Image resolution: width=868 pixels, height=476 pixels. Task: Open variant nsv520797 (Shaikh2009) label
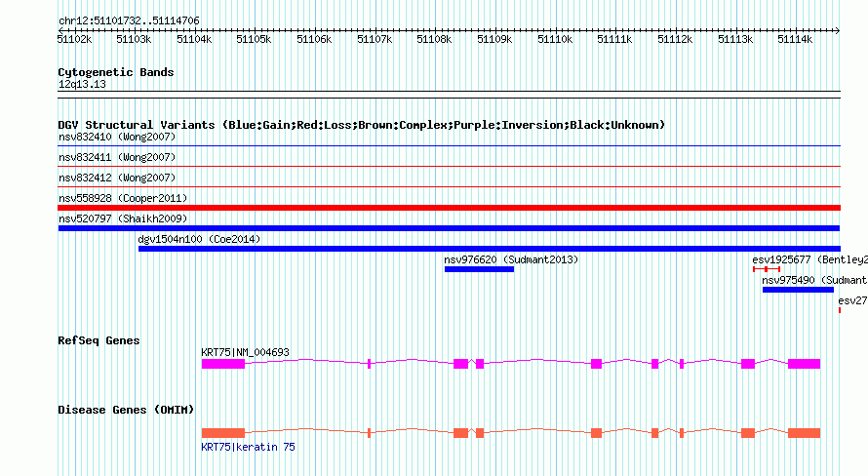[x=123, y=219]
